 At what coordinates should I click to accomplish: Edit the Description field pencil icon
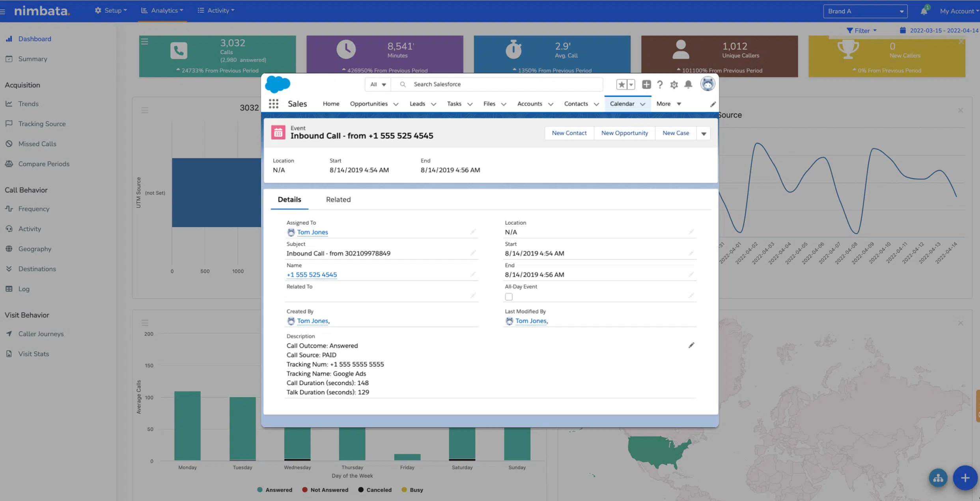click(x=691, y=345)
